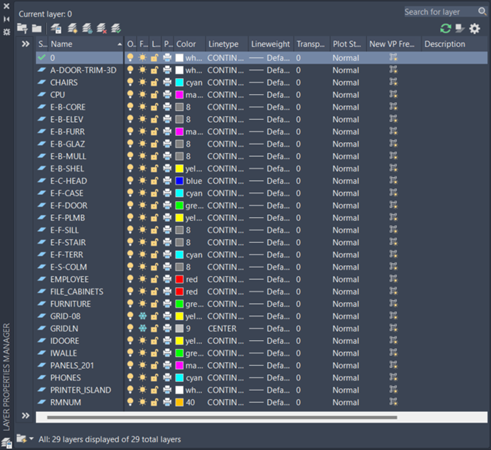Sort by Plot Style column header
This screenshot has height=450, width=491.
click(347, 44)
